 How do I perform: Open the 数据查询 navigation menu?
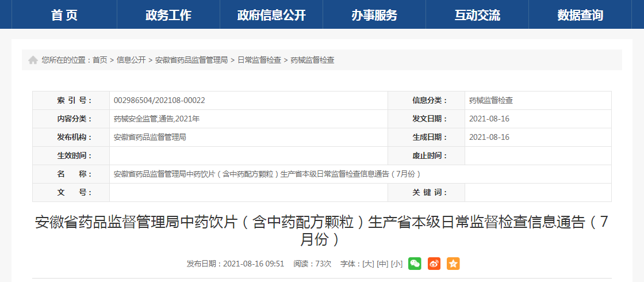coord(580,15)
